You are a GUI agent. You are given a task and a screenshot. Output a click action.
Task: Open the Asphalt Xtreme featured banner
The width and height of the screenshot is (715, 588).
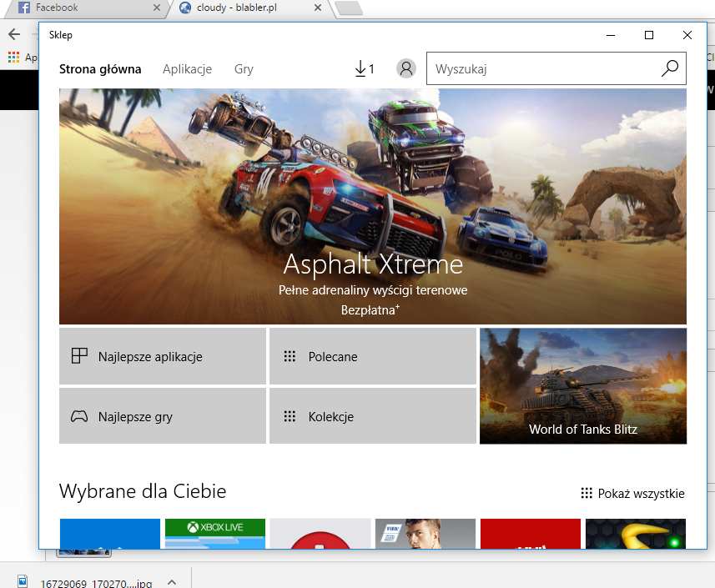point(373,206)
